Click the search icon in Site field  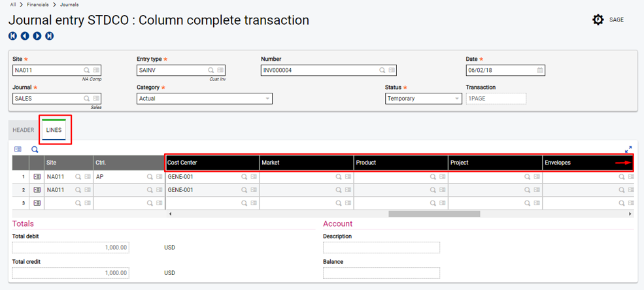coord(86,71)
